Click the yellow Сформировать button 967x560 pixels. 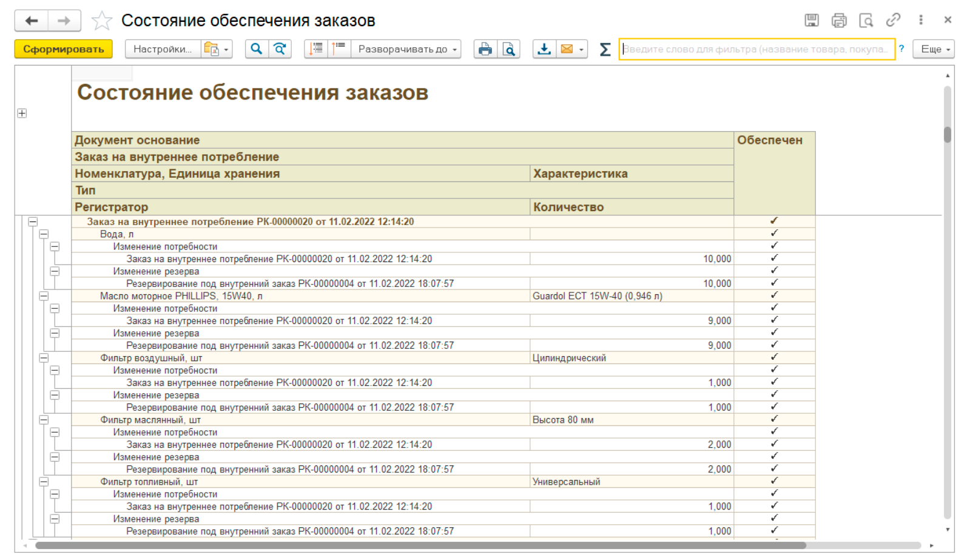[x=64, y=49]
